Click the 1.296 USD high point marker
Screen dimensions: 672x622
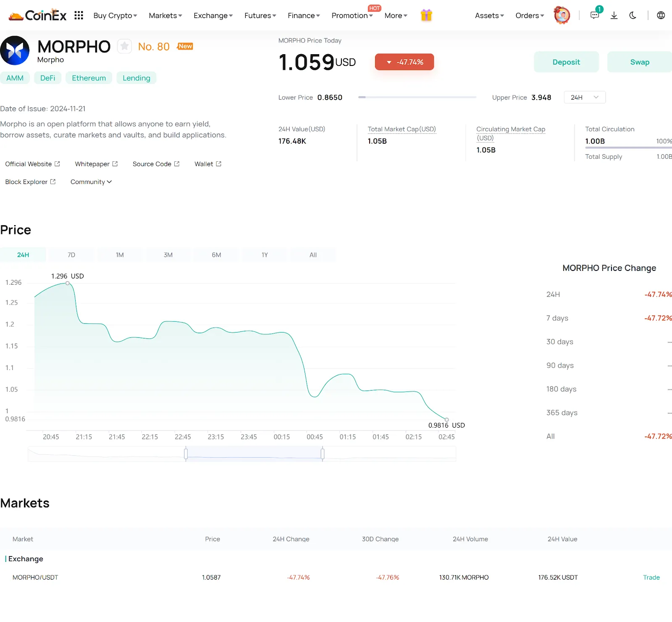(68, 283)
